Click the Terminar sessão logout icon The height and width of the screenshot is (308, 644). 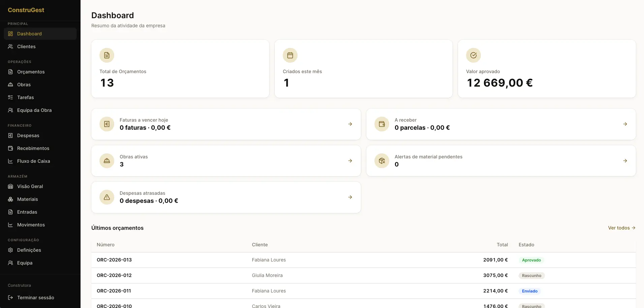click(10, 298)
